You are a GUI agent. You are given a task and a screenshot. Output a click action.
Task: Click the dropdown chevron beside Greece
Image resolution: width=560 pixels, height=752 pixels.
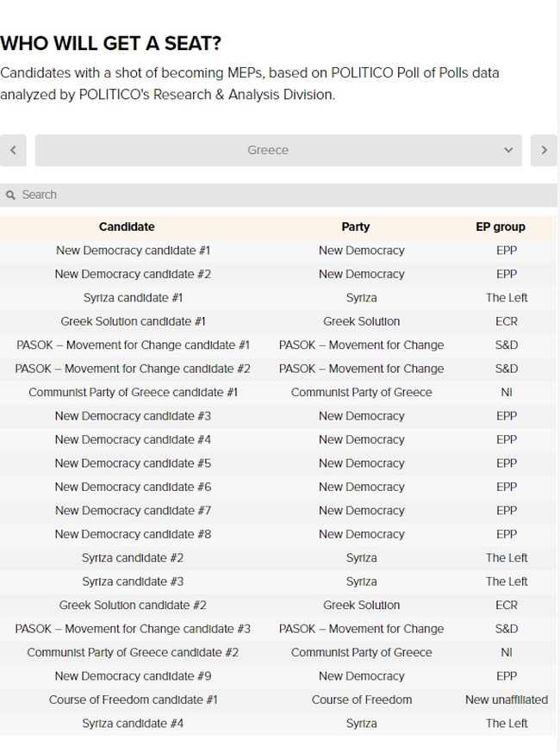(507, 150)
